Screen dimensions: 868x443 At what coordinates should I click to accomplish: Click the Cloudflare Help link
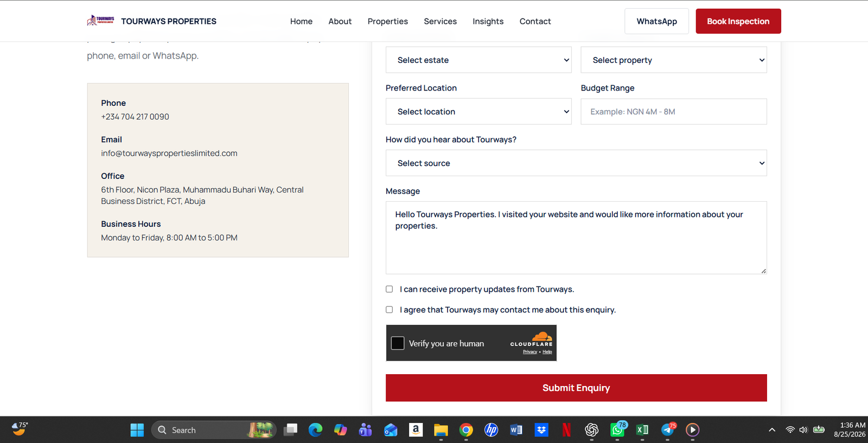pyautogui.click(x=547, y=352)
